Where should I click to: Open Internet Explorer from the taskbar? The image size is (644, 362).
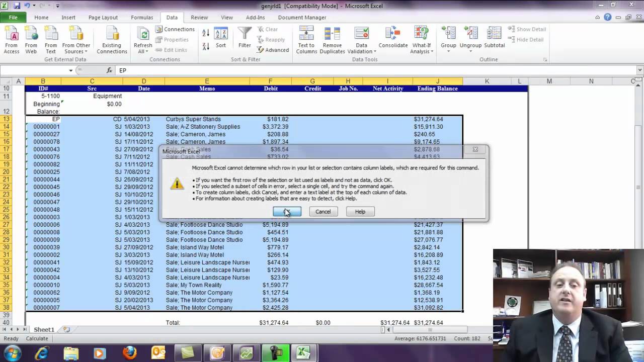(42, 353)
